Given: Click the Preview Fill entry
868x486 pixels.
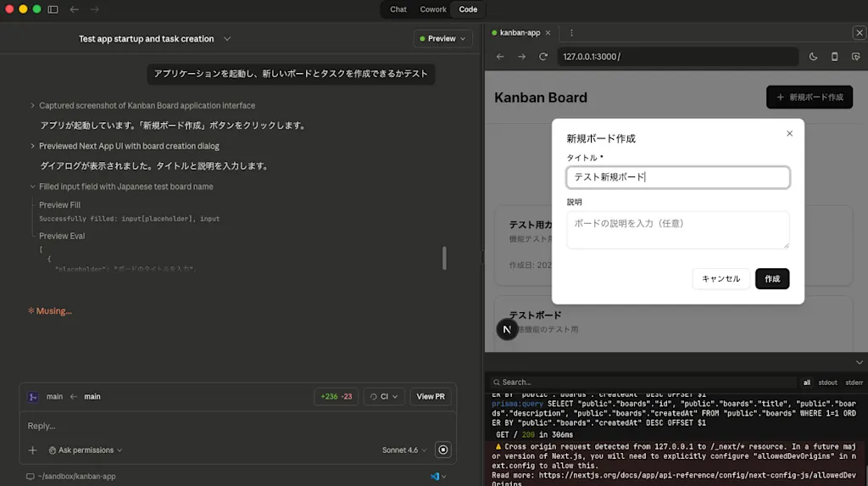Looking at the screenshot, I should point(60,205).
